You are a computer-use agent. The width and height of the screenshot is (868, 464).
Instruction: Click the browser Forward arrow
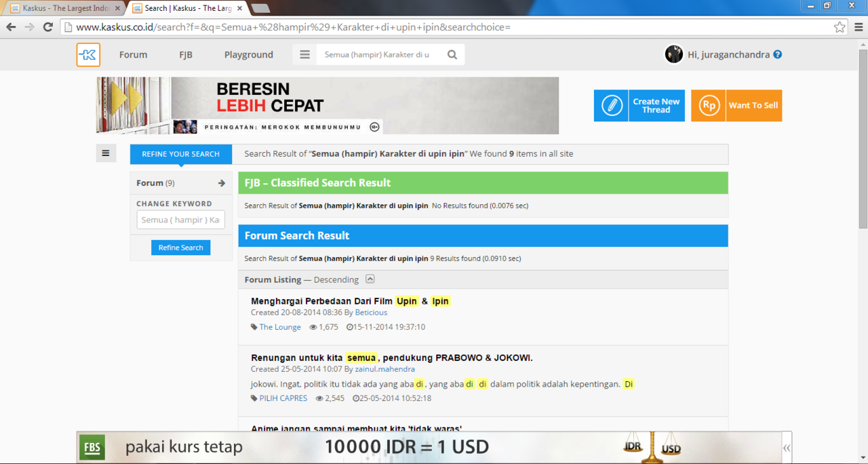[29, 27]
